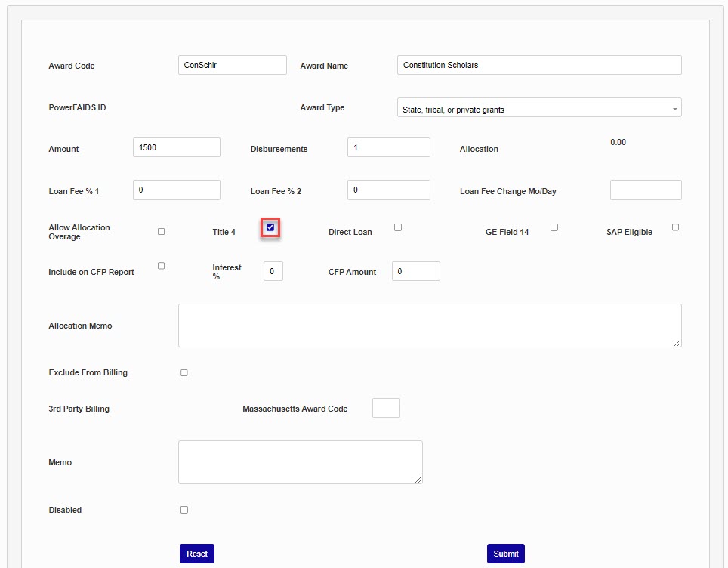Image resolution: width=728 pixels, height=568 pixels.
Task: Click the Allocation Memo text area
Action: click(x=429, y=326)
